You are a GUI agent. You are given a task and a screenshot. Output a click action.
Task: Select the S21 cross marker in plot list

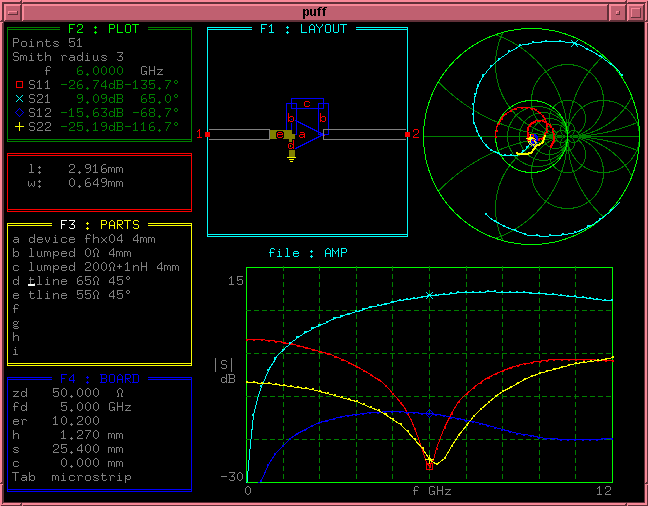coord(18,99)
